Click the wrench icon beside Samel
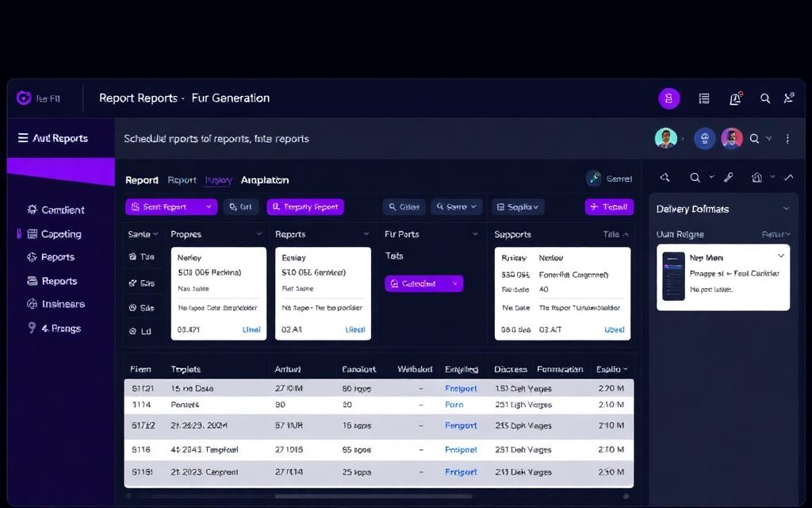 [x=594, y=178]
